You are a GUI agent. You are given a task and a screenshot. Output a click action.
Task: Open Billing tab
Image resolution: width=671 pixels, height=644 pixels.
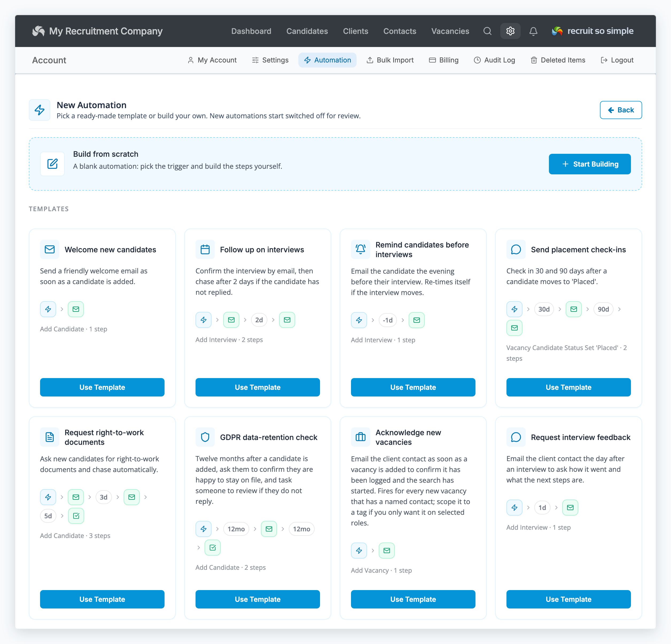point(444,60)
